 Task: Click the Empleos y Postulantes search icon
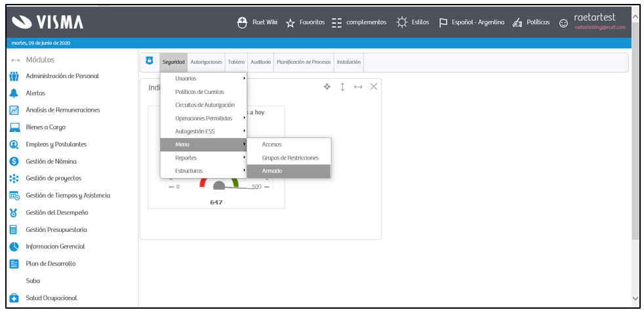point(14,145)
